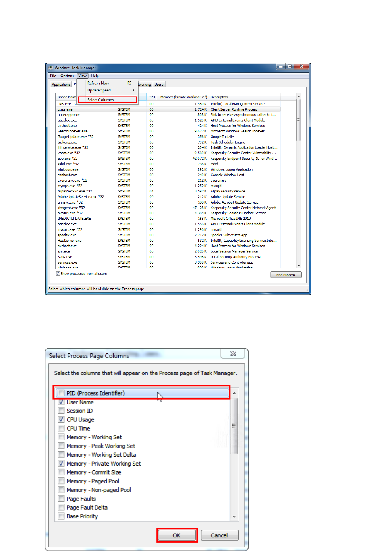Sort by the Description column header

point(245,97)
